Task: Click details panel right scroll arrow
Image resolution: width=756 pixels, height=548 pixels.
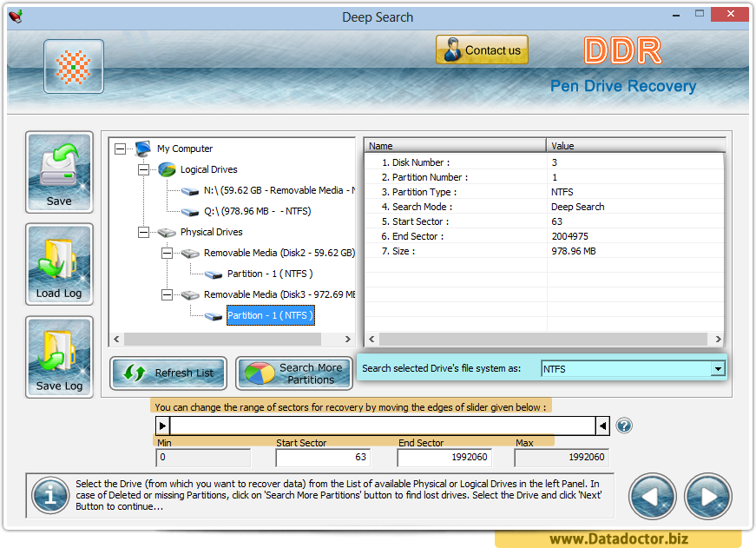Action: pyautogui.click(x=718, y=339)
